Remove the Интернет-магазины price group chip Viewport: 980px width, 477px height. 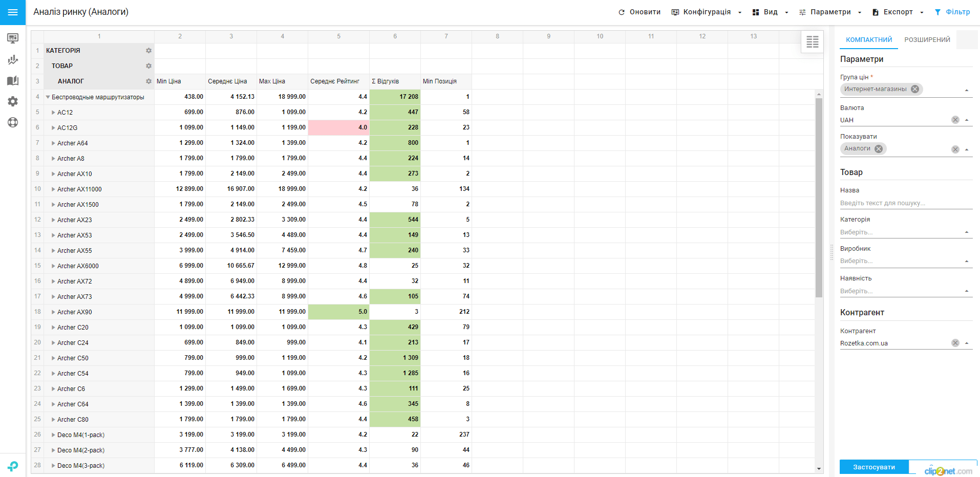915,89
